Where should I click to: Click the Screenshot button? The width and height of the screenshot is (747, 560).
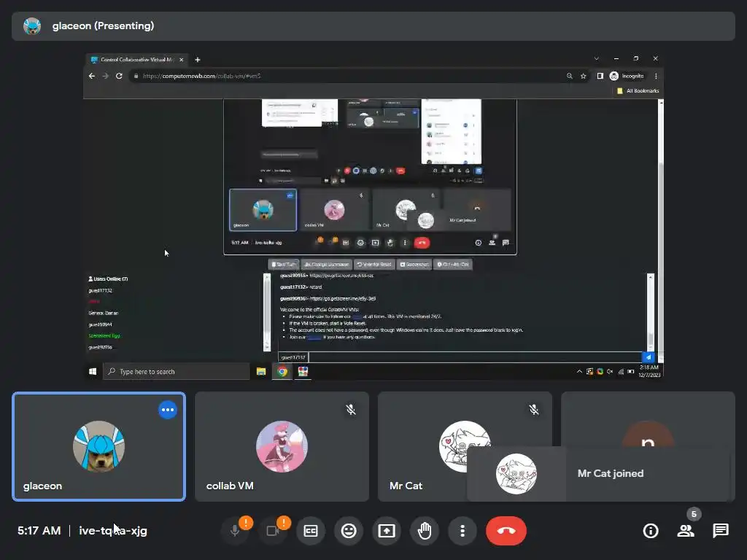(414, 264)
